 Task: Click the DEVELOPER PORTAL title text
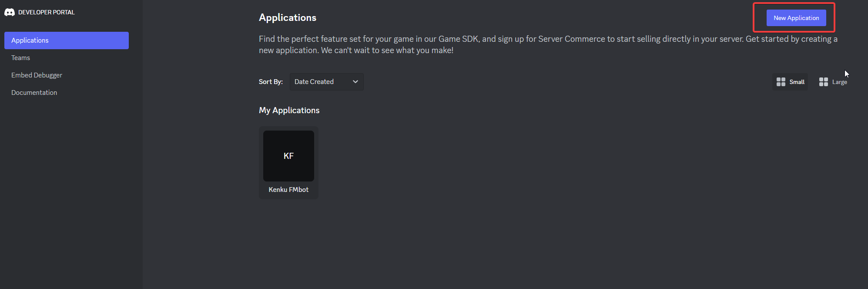[x=47, y=12]
